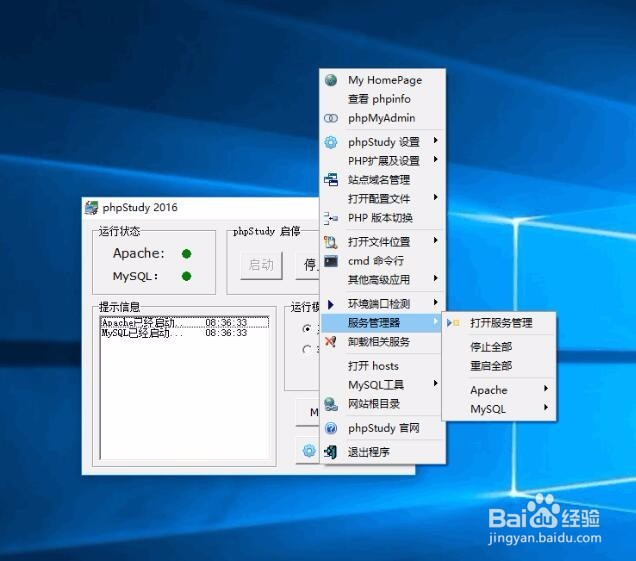Open My HomePage menu entry
636x561 pixels.
[383, 80]
